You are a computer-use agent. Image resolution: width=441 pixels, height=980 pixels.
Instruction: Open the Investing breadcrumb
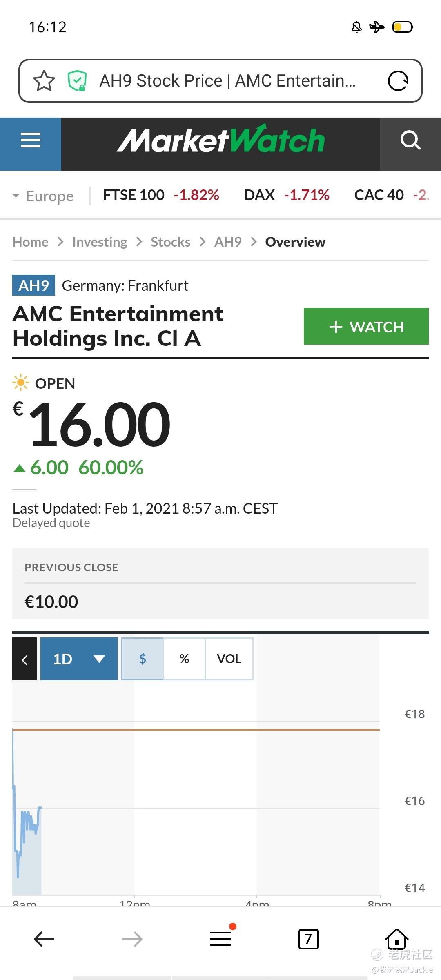100,242
